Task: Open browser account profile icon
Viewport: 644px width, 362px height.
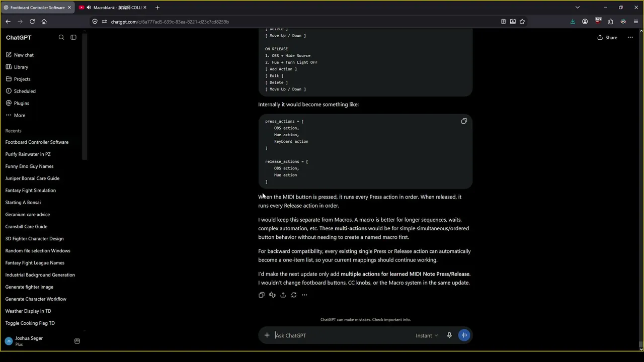Action: (x=585, y=22)
